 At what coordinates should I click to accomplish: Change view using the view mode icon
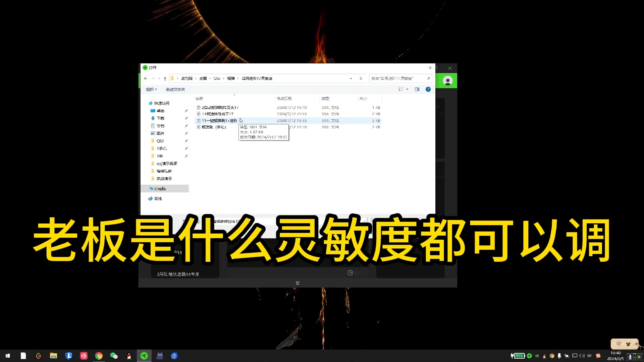point(401,89)
